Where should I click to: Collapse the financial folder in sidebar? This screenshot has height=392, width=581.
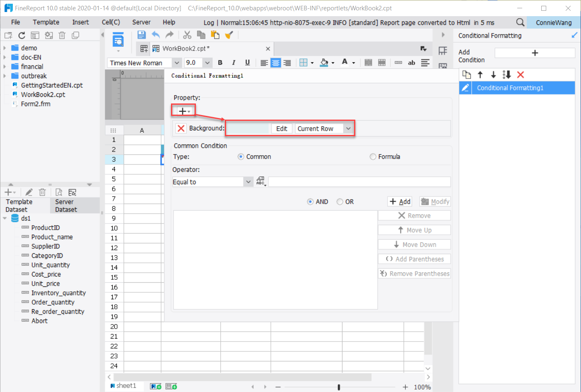click(x=4, y=66)
